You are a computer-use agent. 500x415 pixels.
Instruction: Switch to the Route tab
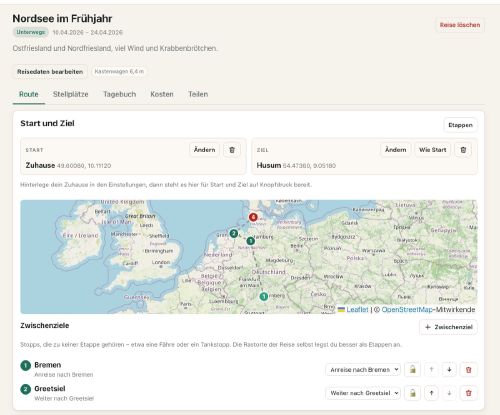point(29,94)
